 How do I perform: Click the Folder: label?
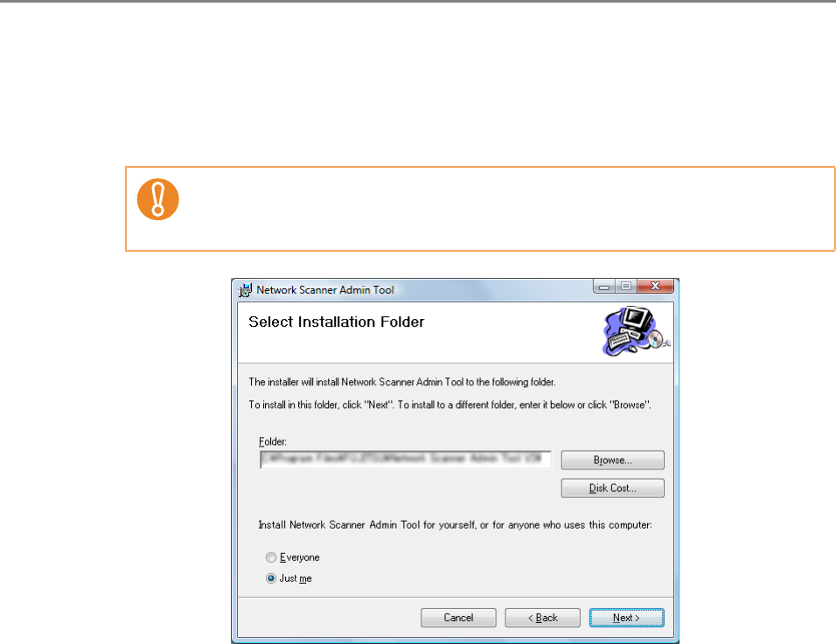[x=273, y=441]
